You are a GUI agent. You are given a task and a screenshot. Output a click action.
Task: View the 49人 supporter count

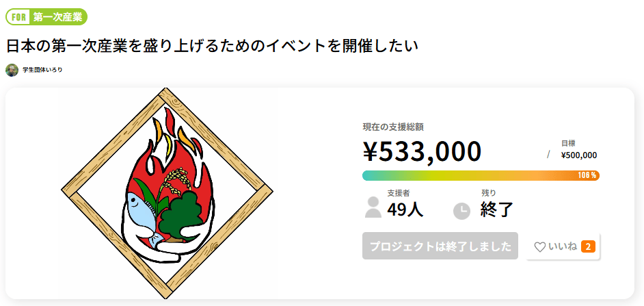(405, 210)
